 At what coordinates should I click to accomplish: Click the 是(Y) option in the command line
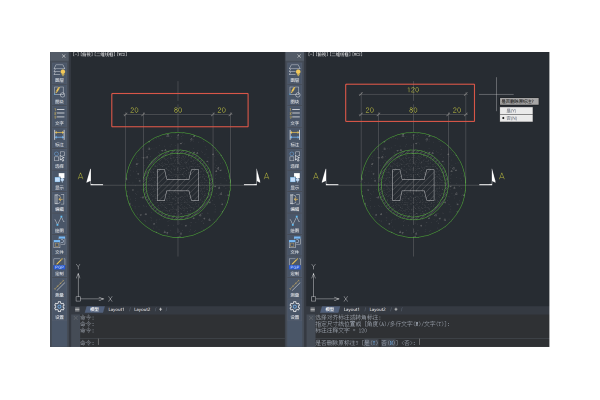[370, 343]
